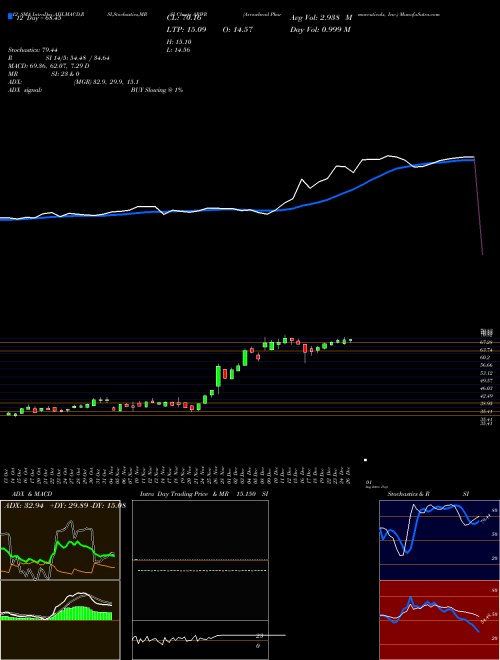Image resolution: width=500 pixels, height=660 pixels.
Task: Open the blue Stochastics mini chart
Action: click(x=439, y=540)
